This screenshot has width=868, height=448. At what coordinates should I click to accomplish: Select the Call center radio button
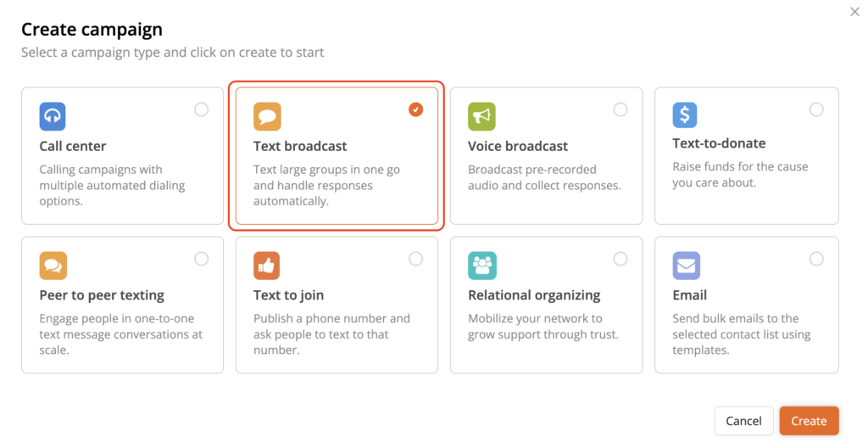pos(201,109)
